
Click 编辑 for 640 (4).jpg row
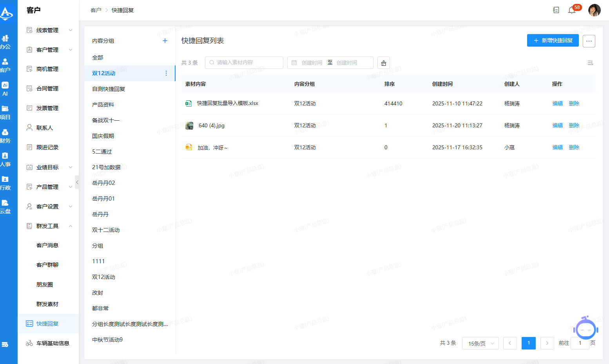(x=557, y=125)
